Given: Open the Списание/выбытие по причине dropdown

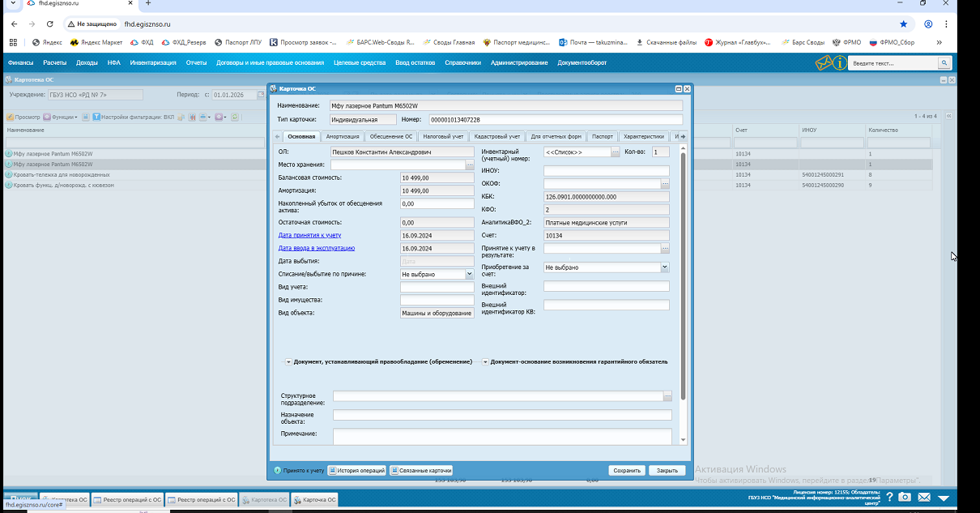Looking at the screenshot, I should 470,274.
